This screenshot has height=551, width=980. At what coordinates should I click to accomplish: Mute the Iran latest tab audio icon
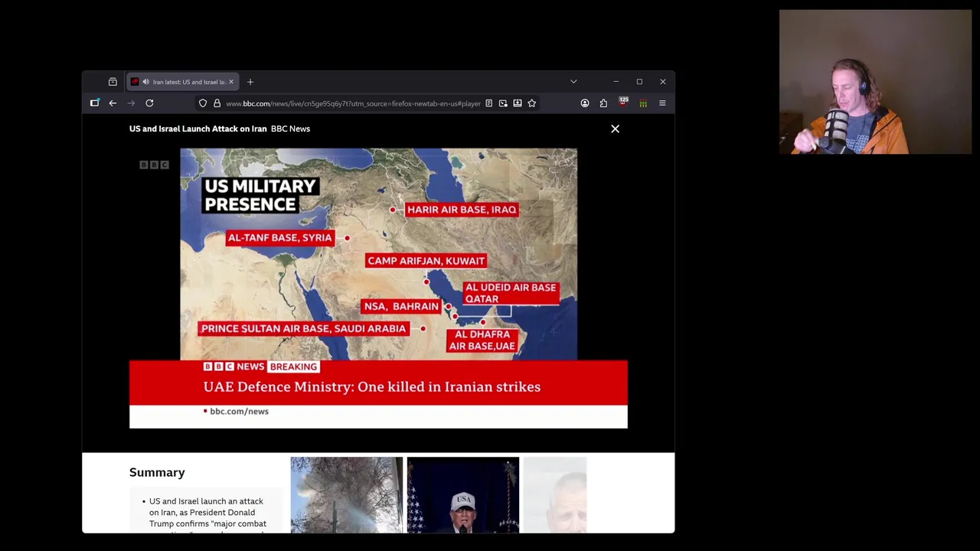tap(145, 82)
